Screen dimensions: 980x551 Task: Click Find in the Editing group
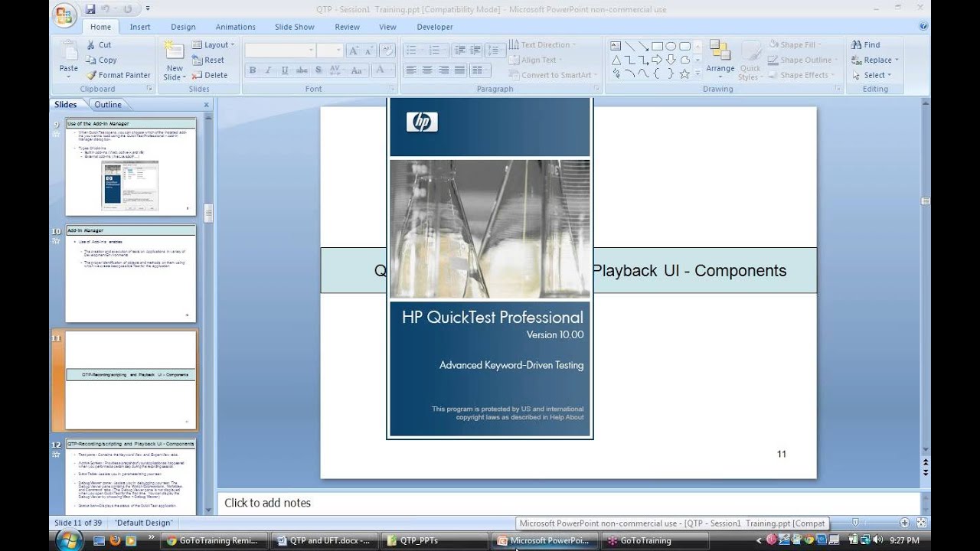[866, 44]
